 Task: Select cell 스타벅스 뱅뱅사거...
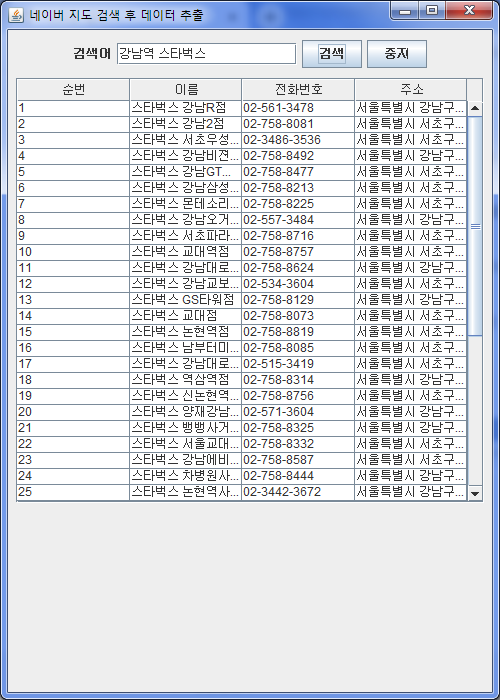pyautogui.click(x=186, y=428)
